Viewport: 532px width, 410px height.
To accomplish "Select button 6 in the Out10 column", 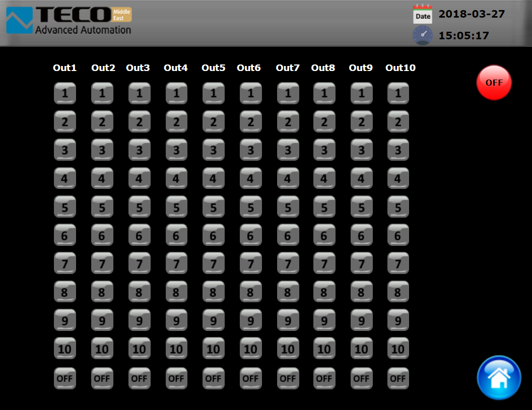I will coord(398,235).
